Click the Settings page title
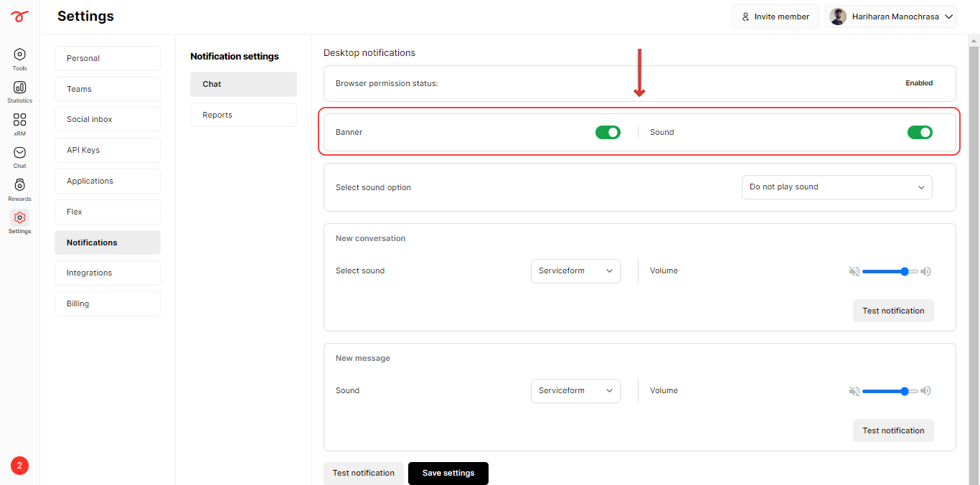This screenshot has height=485, width=980. (85, 16)
